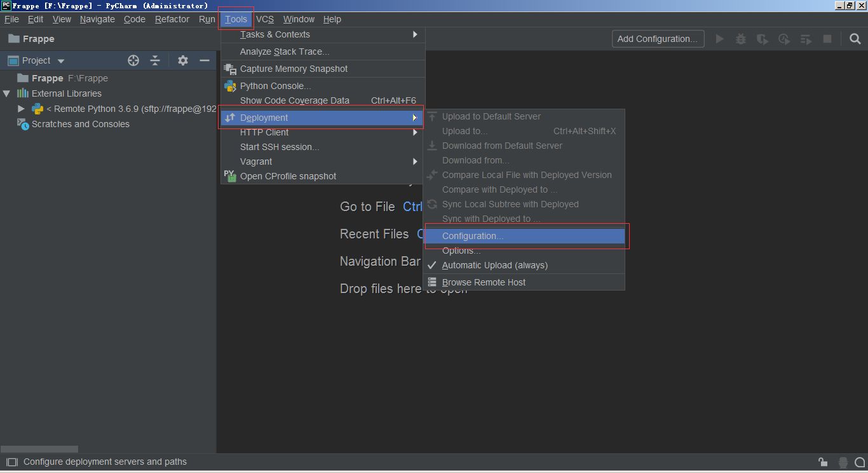Open the Help menu
The width and height of the screenshot is (868, 473).
click(332, 19)
